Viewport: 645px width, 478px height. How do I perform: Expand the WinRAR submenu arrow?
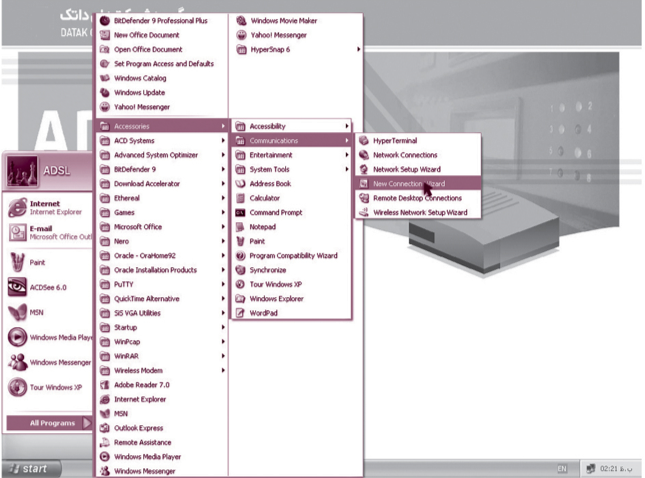tap(223, 356)
